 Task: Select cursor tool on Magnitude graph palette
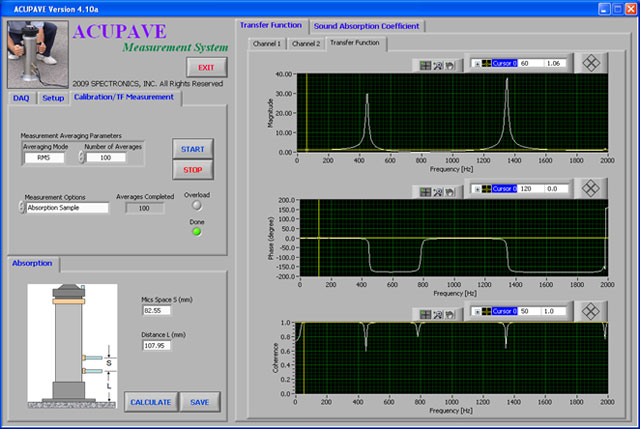(425, 65)
